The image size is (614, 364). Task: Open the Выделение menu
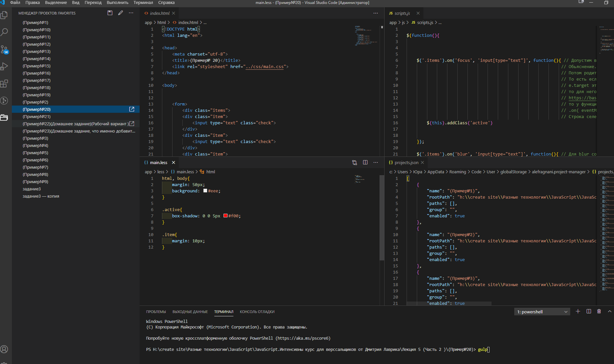[56, 3]
